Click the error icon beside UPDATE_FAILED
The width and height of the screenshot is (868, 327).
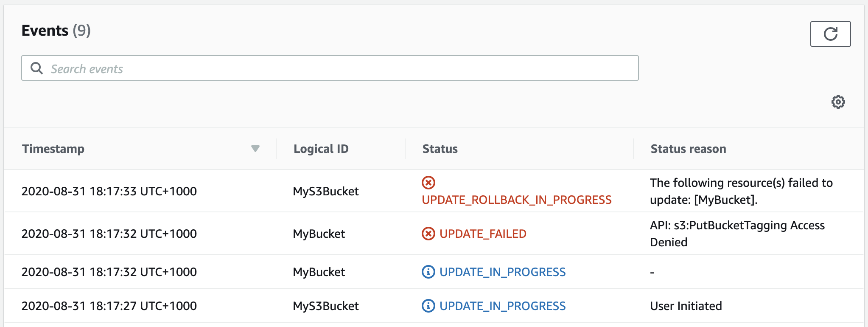(x=428, y=234)
